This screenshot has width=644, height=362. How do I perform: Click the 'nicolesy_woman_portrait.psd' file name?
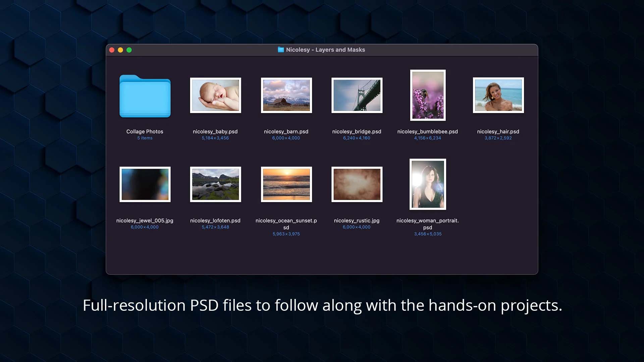pyautogui.click(x=428, y=224)
